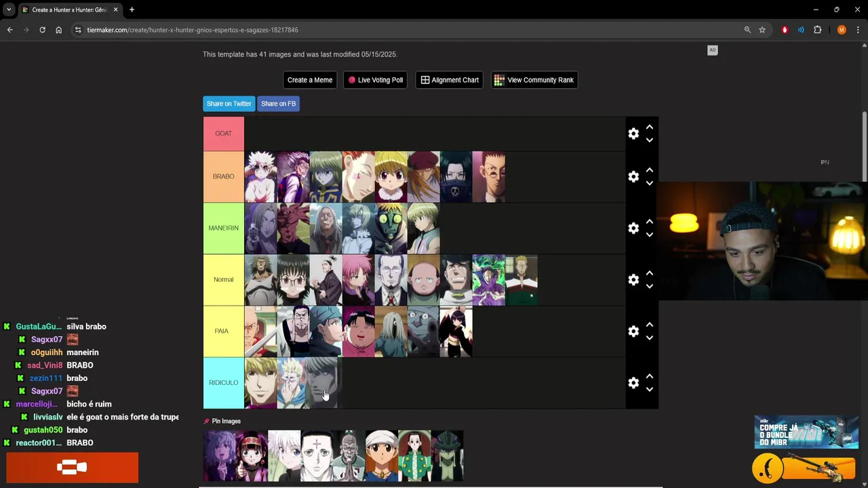Move Normal tier up with arrow

650,273
